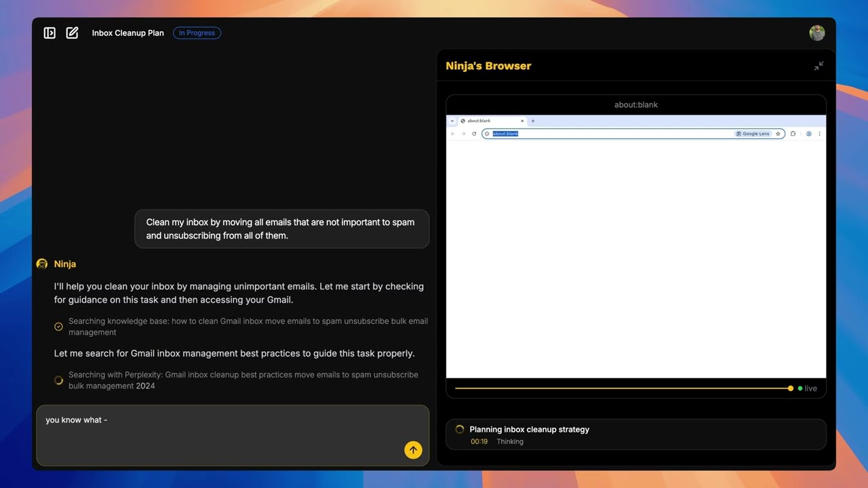Click the site info icon in address bar

coord(487,134)
